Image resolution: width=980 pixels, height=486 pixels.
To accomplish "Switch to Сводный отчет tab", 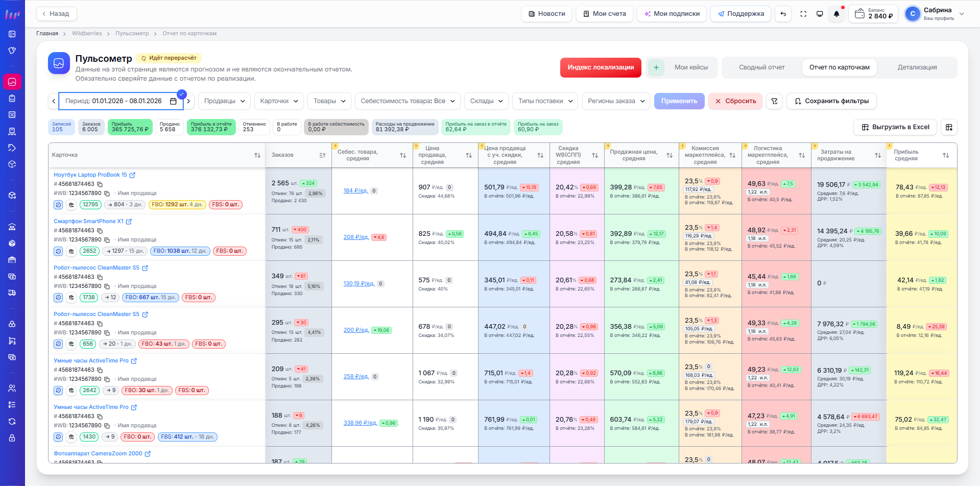I will tap(761, 67).
